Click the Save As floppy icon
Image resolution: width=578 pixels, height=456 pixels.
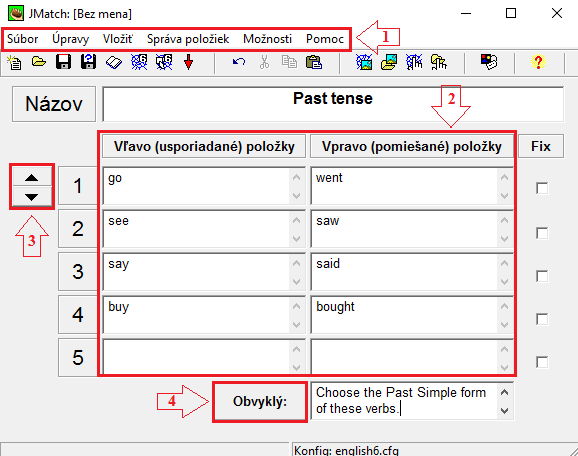[88, 62]
